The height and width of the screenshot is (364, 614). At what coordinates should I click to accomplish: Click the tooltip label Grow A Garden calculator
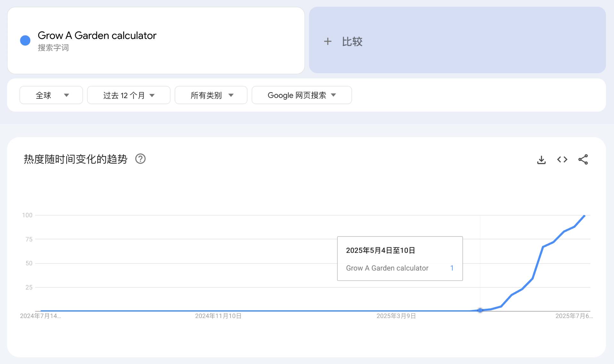pyautogui.click(x=387, y=268)
